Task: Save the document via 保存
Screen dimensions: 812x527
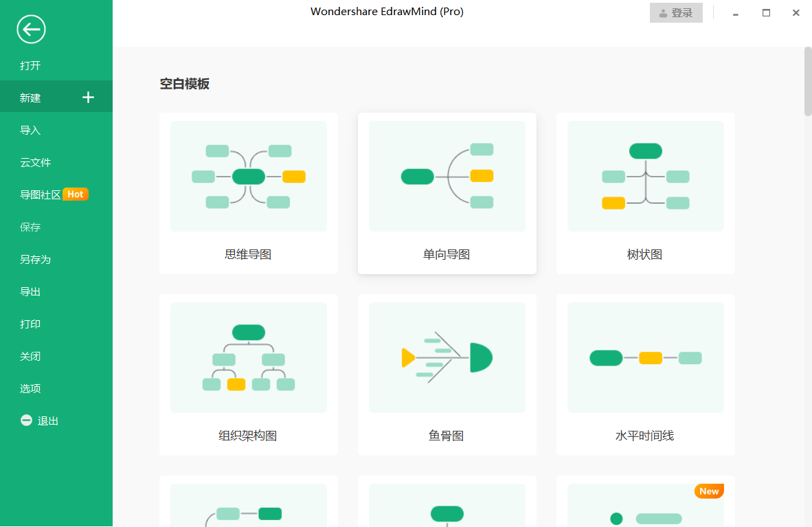Action: click(x=30, y=227)
